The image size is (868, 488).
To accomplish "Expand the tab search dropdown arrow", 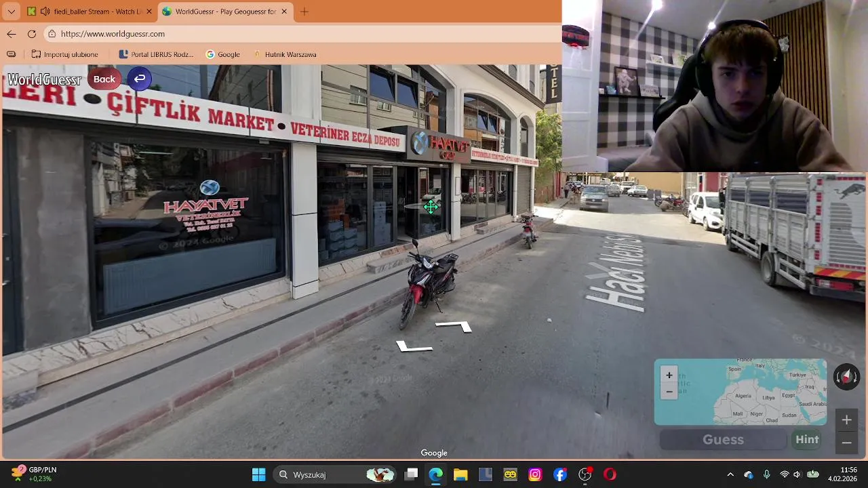I will 11,12.
